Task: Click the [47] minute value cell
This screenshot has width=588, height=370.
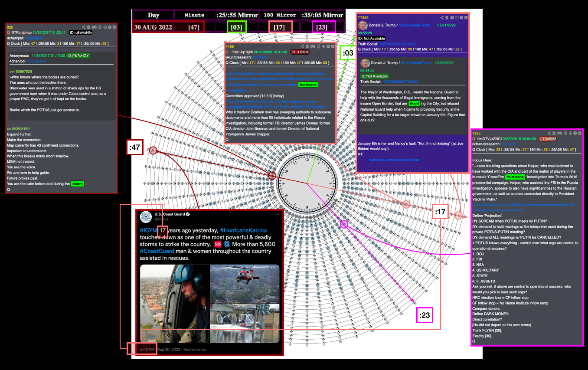Action: 194,27
